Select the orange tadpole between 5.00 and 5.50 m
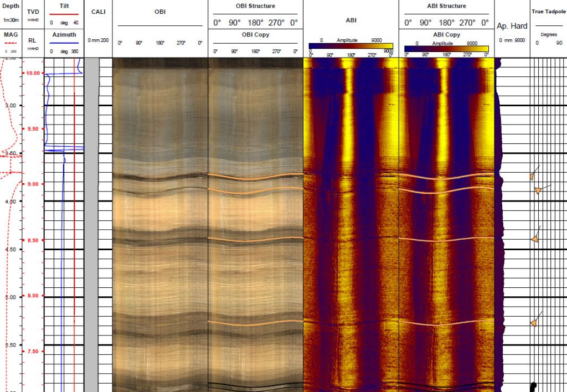Screen dimensions: 567x392 tap(534, 323)
